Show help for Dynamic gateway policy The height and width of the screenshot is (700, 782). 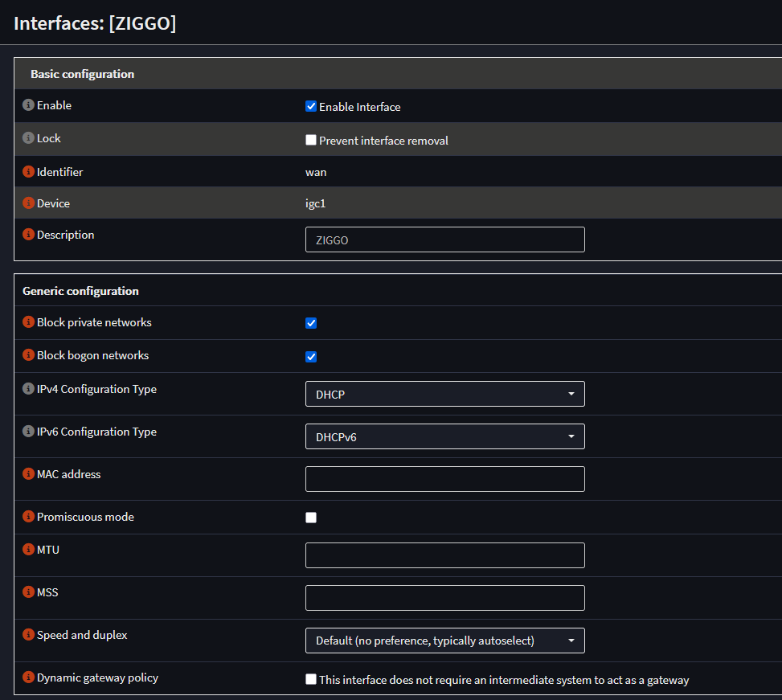[x=28, y=677]
